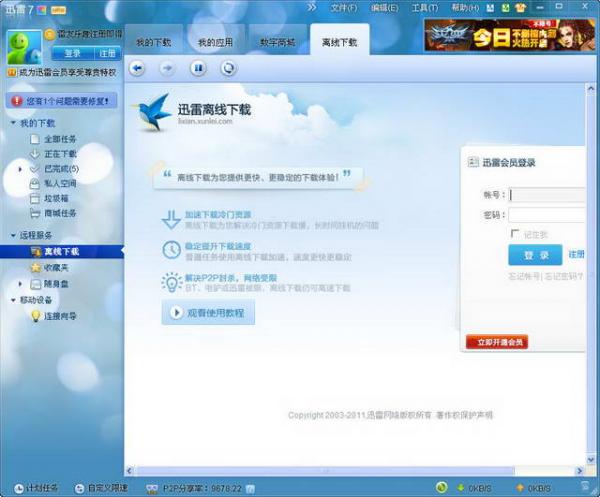The image size is (600, 497).
Task: Click the green user avatar picture
Action: (x=24, y=47)
